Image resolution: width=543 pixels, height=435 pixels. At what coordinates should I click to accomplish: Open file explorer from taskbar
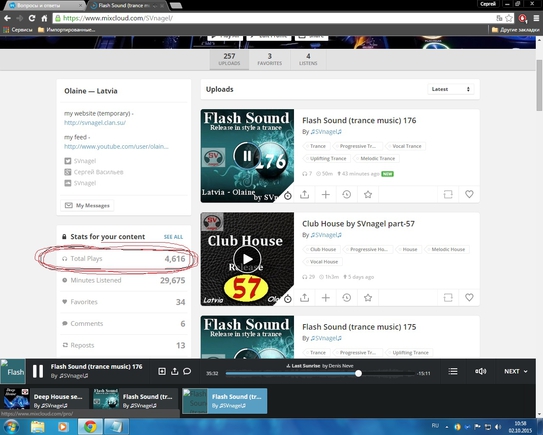point(37,427)
